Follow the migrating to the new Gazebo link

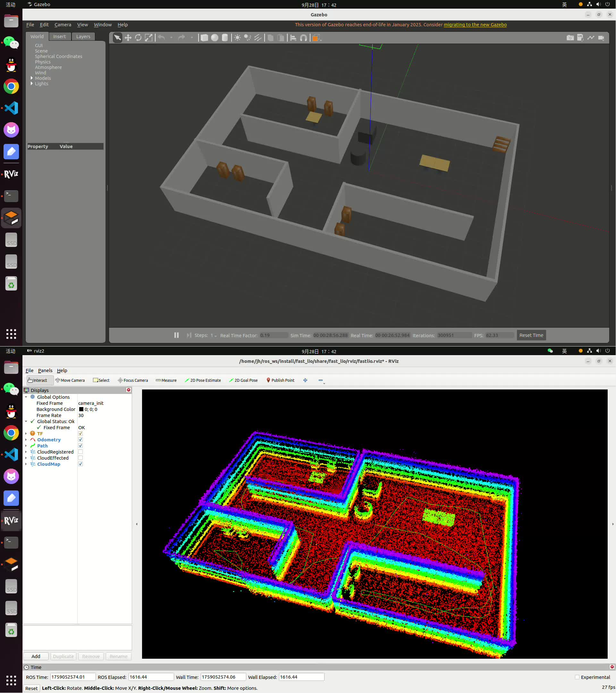tap(475, 24)
